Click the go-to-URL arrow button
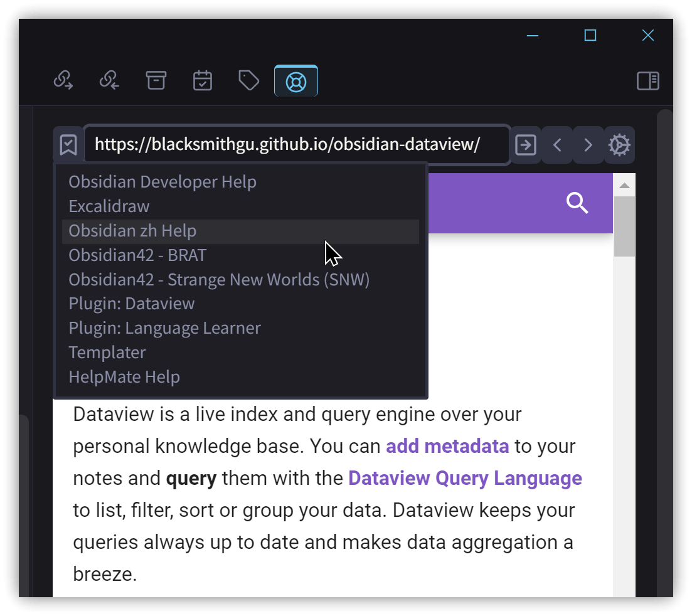 pyautogui.click(x=526, y=145)
